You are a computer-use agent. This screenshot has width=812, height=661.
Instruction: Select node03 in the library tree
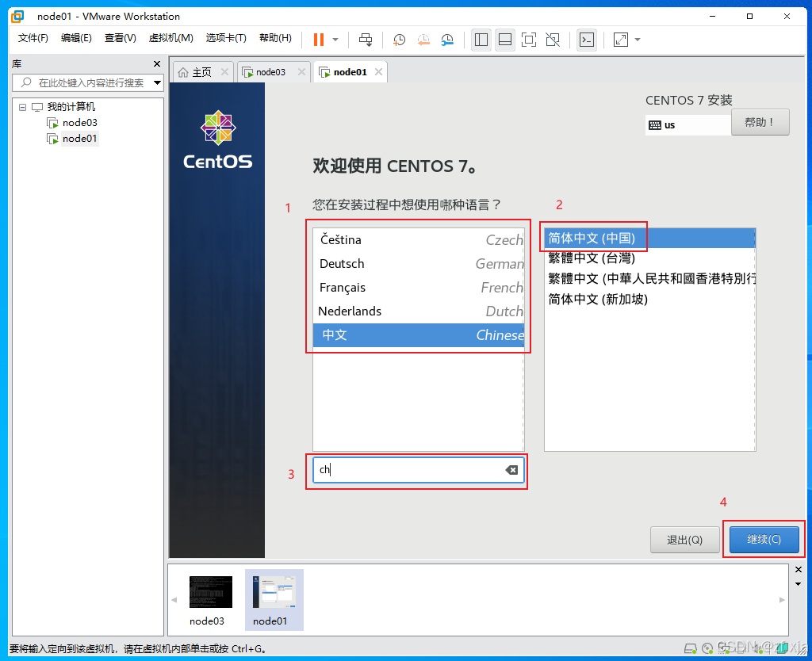pos(80,123)
